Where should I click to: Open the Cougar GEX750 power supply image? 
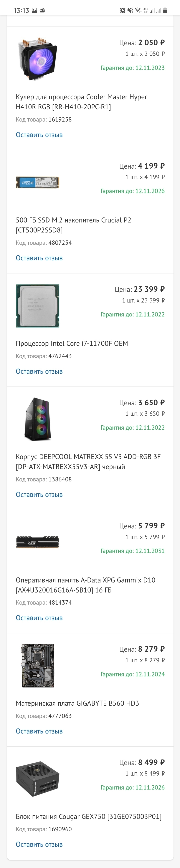tap(38, 779)
